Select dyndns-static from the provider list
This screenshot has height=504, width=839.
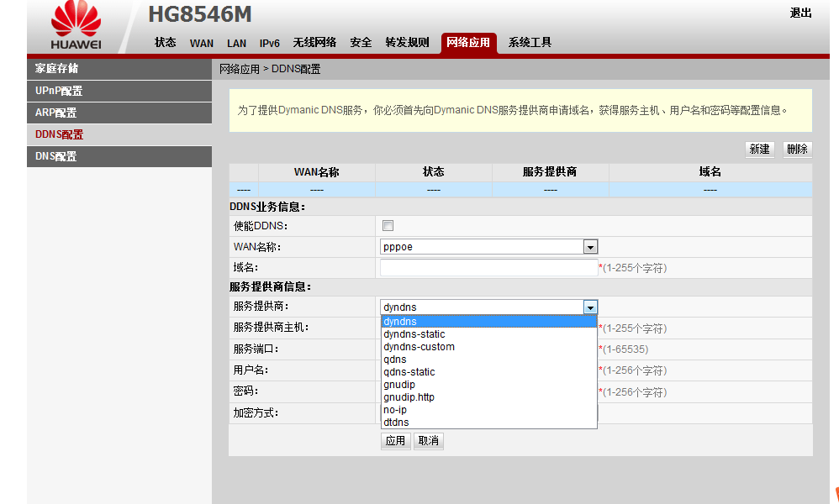pos(489,334)
